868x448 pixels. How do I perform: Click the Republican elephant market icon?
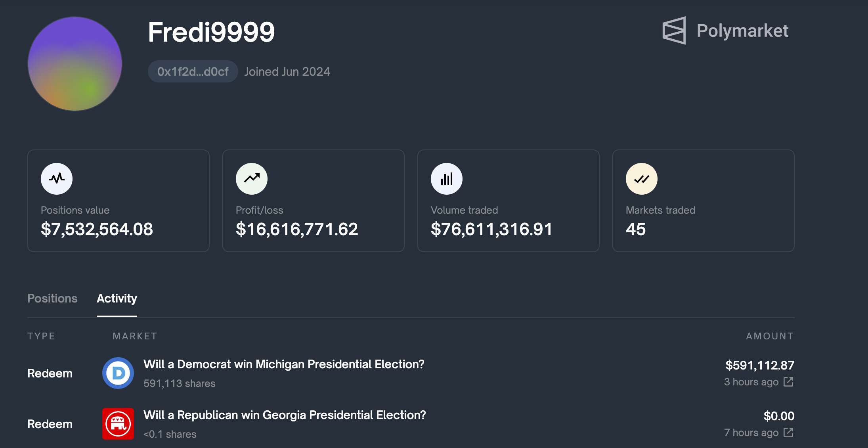coord(118,424)
